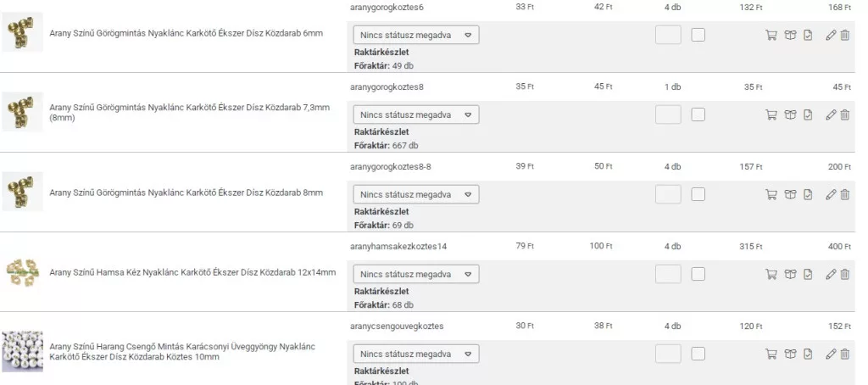Tick the checkbox in the aranygorogkoztes8-8 row
The image size is (868, 385).
coord(698,194)
